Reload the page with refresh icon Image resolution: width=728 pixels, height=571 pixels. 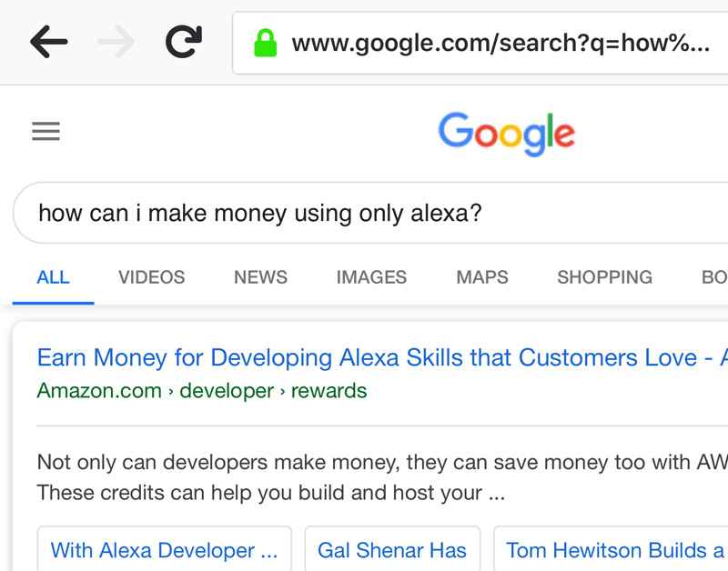pyautogui.click(x=183, y=42)
